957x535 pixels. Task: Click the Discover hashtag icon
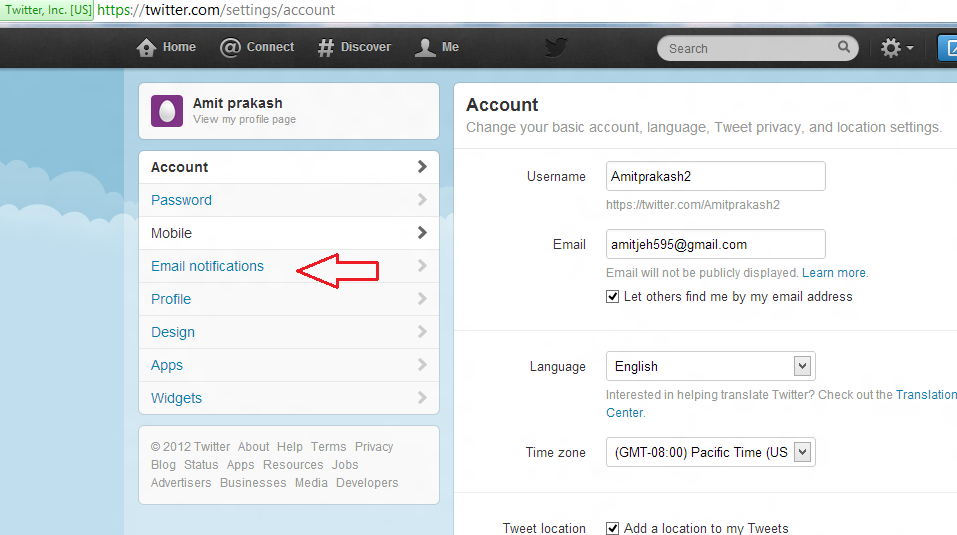pyautogui.click(x=326, y=48)
